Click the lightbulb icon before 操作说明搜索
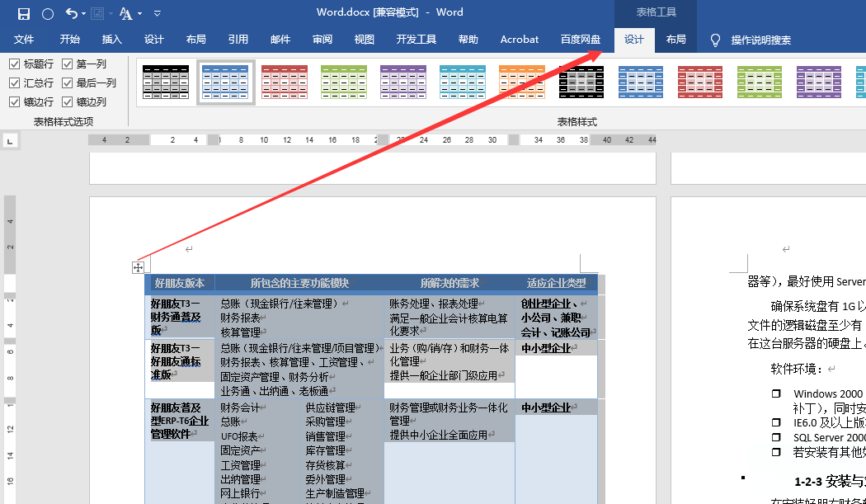The image size is (866, 504). click(715, 40)
